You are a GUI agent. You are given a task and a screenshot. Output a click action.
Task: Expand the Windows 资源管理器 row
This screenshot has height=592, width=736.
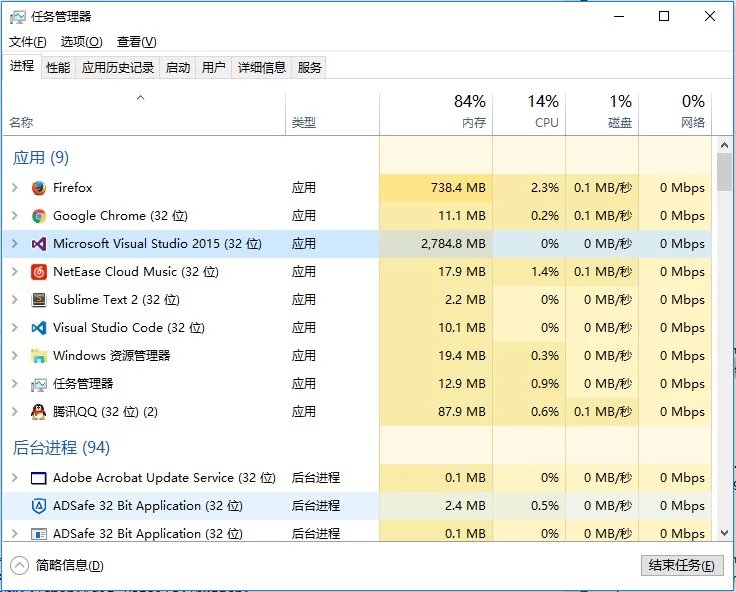15,355
